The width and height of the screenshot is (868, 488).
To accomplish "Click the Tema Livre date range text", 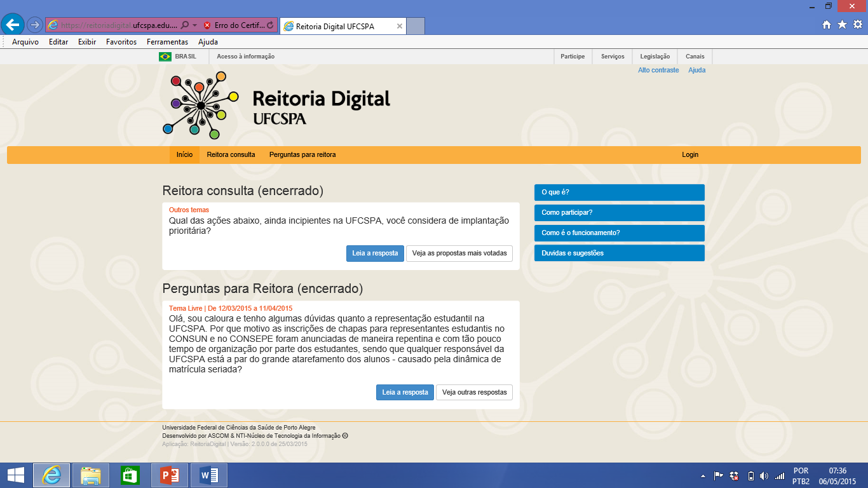I will pyautogui.click(x=231, y=308).
